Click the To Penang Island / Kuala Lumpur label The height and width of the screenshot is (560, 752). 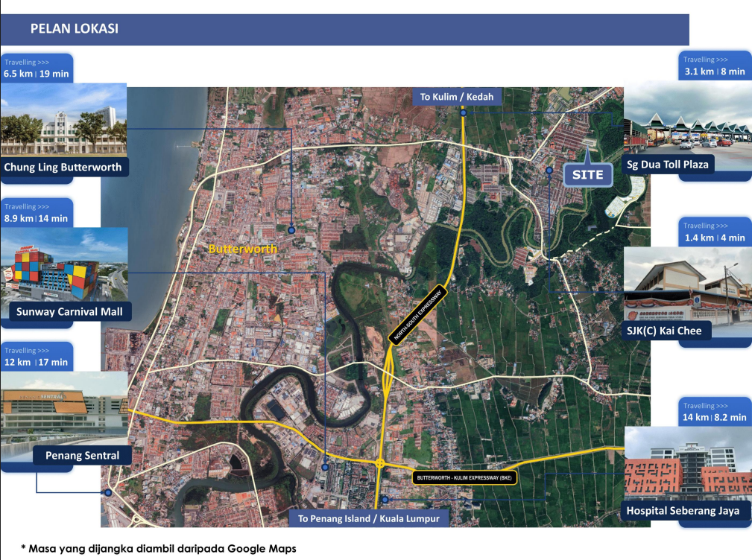(x=369, y=518)
